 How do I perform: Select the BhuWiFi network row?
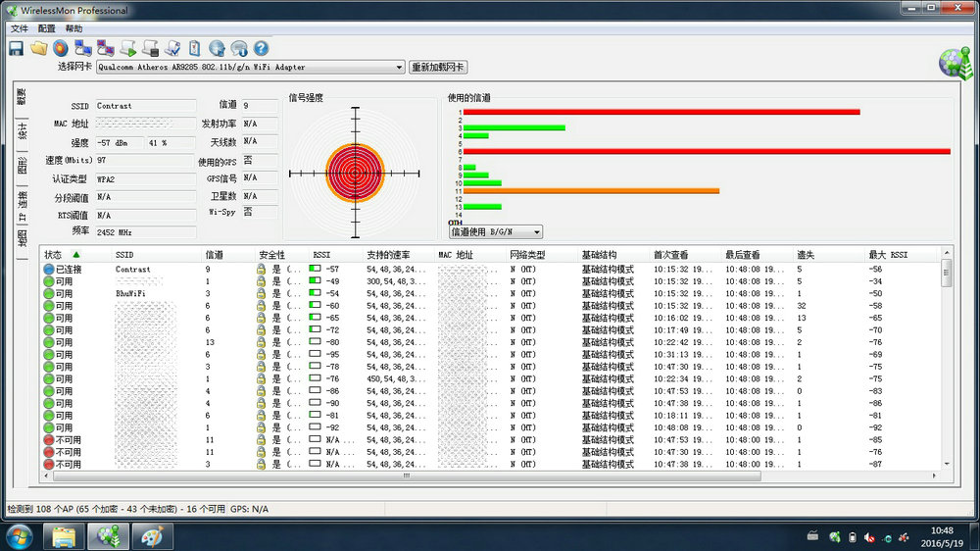tap(132, 293)
